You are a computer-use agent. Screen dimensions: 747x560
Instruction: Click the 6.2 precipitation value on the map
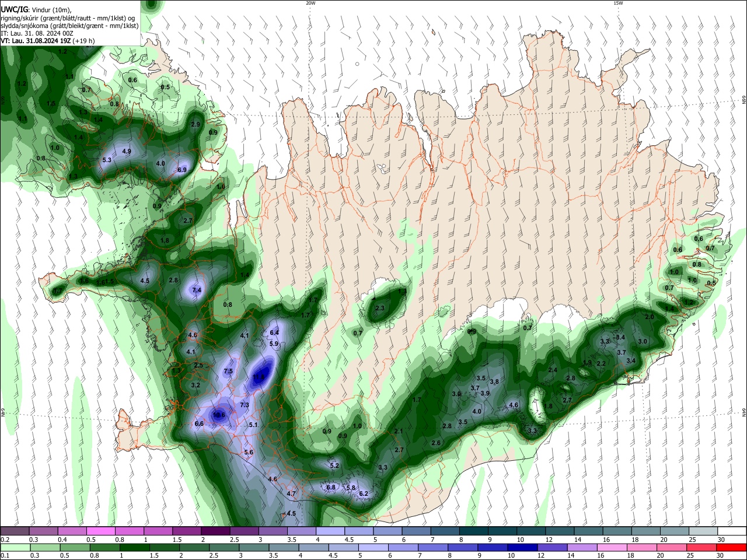pos(364,494)
